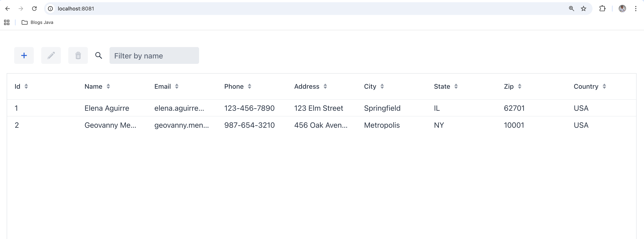This screenshot has height=239, width=644.
Task: Open the Blogs Java bookmark folder
Action: 37,23
